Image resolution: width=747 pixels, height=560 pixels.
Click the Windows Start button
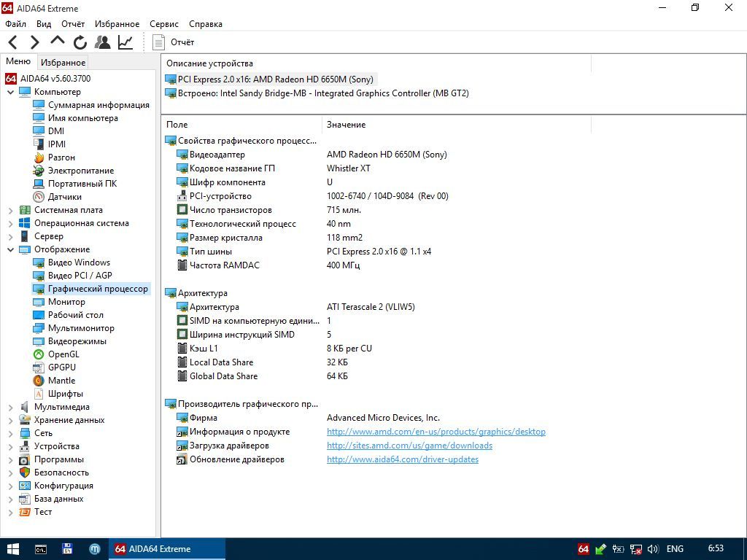point(12,549)
